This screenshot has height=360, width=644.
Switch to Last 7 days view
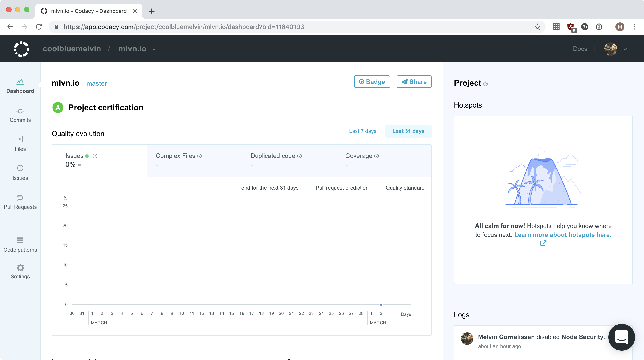pyautogui.click(x=363, y=131)
